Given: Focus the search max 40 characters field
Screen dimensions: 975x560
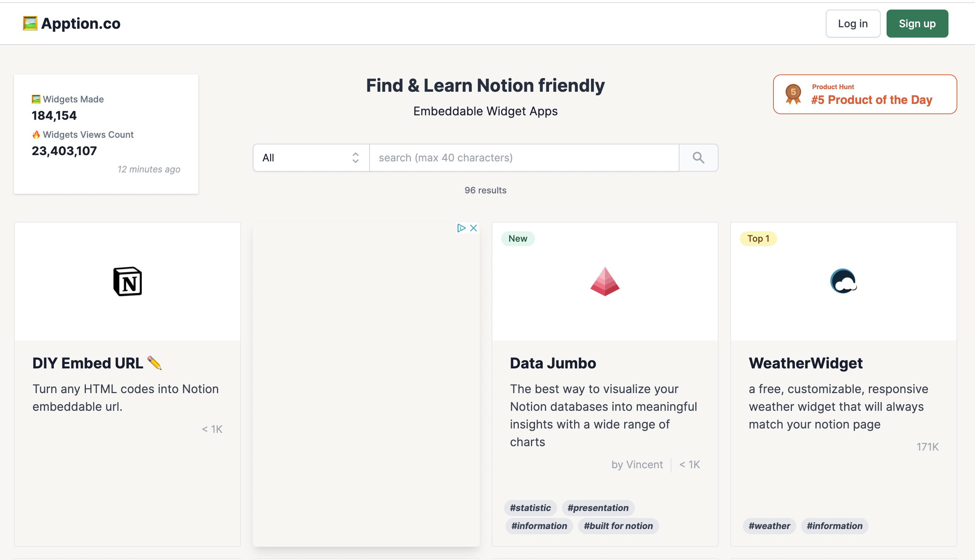Looking at the screenshot, I should (524, 158).
